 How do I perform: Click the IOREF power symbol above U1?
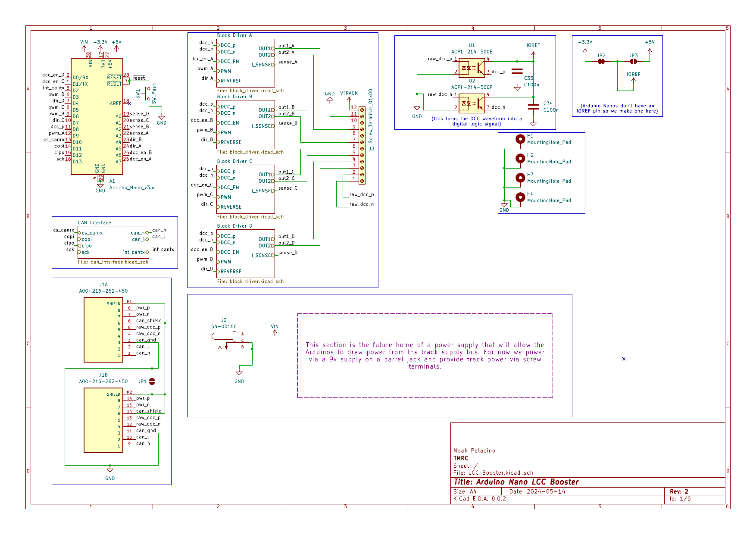pyautogui.click(x=533, y=50)
